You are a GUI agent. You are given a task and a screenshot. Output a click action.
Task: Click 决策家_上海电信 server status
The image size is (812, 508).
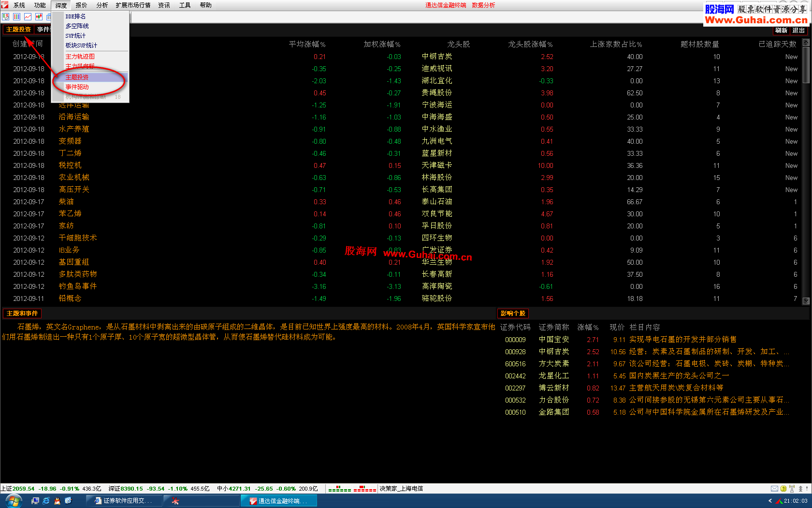click(401, 489)
